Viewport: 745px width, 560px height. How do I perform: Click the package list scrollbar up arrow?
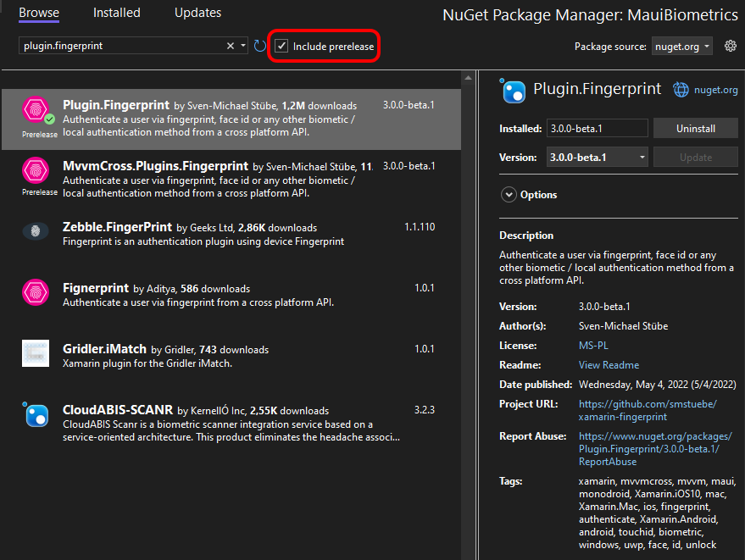[468, 77]
